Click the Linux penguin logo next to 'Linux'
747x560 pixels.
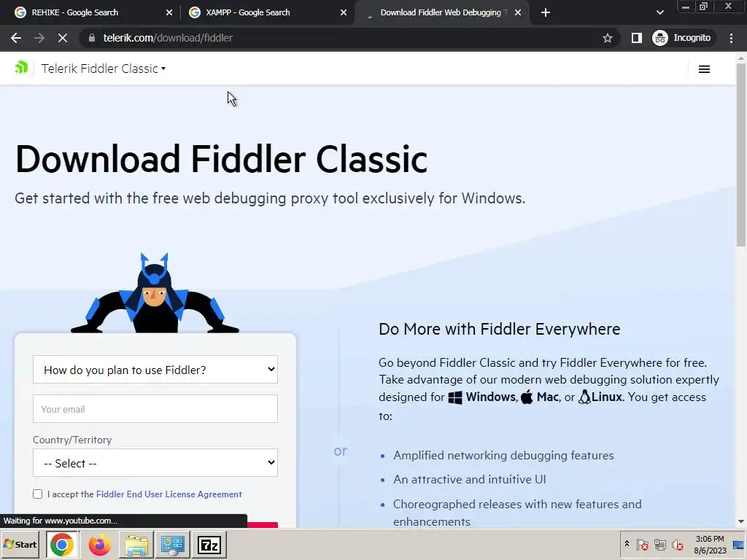pos(584,397)
